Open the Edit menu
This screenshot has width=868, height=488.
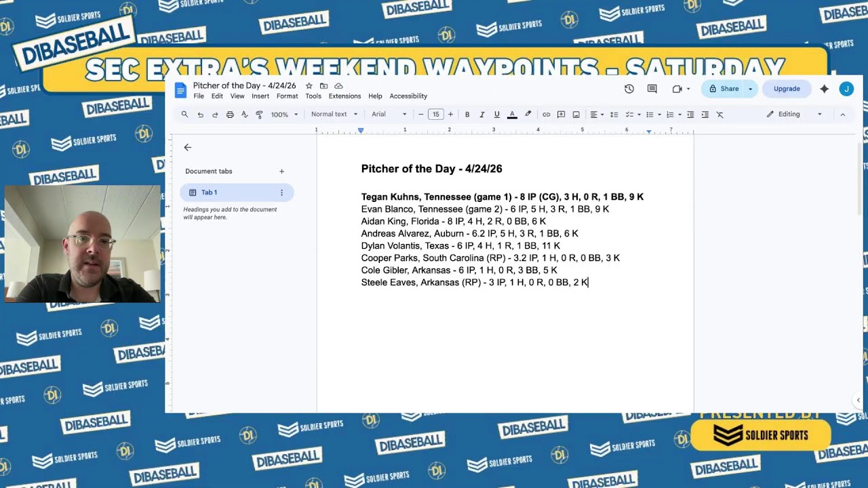pos(217,96)
